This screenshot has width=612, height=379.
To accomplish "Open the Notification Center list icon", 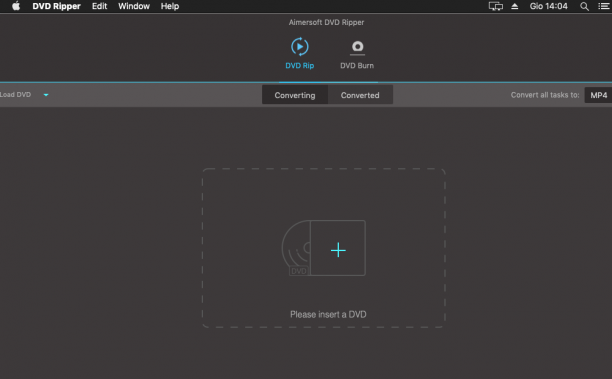I will 604,6.
